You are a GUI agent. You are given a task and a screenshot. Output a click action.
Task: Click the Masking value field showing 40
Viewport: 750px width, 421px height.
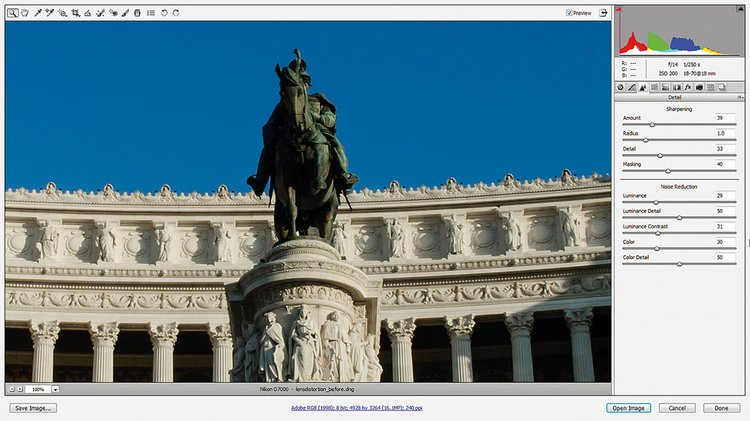click(725, 164)
